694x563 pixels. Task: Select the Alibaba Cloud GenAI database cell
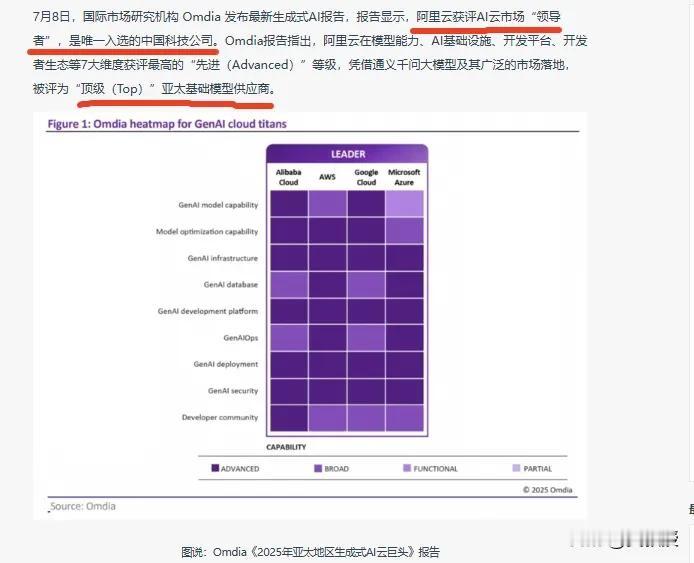coord(289,284)
